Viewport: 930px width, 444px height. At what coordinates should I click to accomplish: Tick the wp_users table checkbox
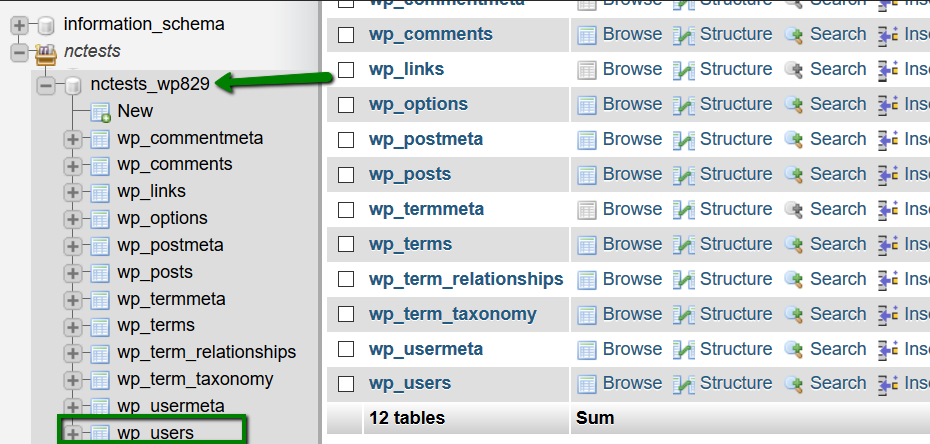pos(346,384)
